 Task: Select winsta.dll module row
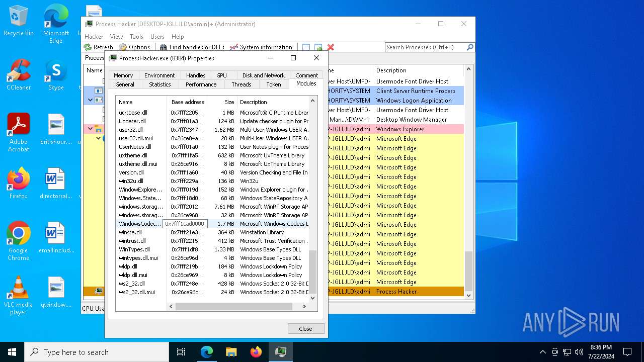212,232
